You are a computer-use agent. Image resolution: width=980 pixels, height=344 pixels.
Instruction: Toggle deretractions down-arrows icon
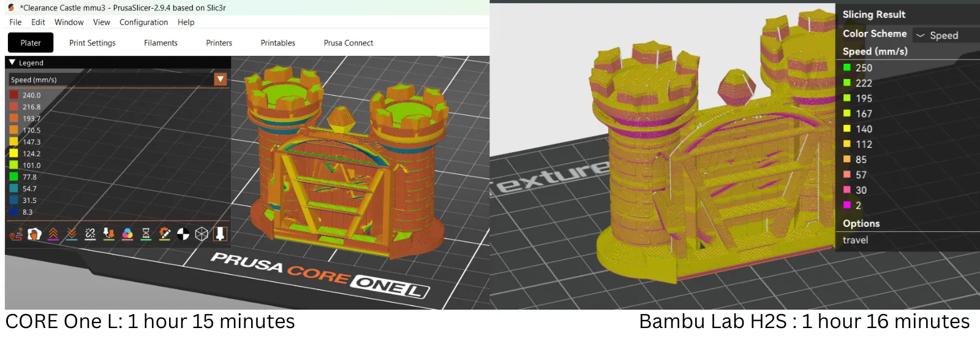pyautogui.click(x=72, y=234)
